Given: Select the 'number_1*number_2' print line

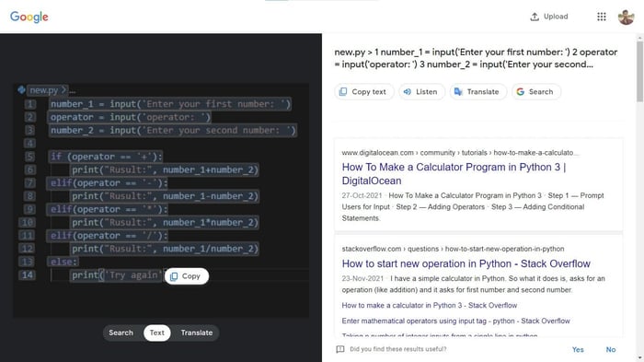Looking at the screenshot, I should [165, 223].
